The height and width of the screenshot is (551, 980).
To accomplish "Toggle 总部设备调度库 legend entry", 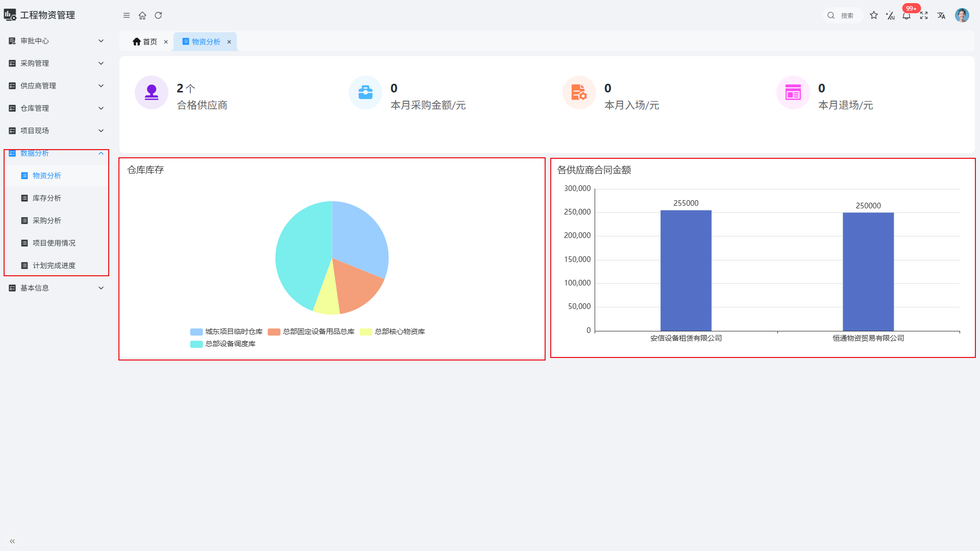I will click(x=223, y=344).
